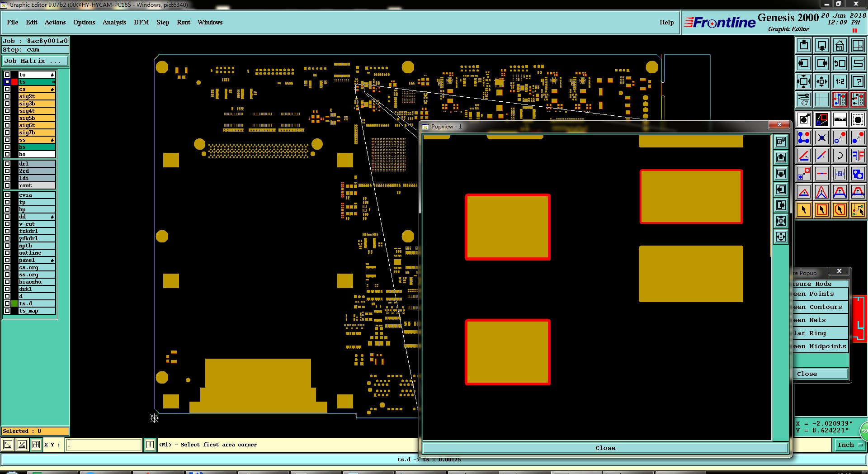
Task: Select layer name v-cut in layer list
Action: [37, 224]
